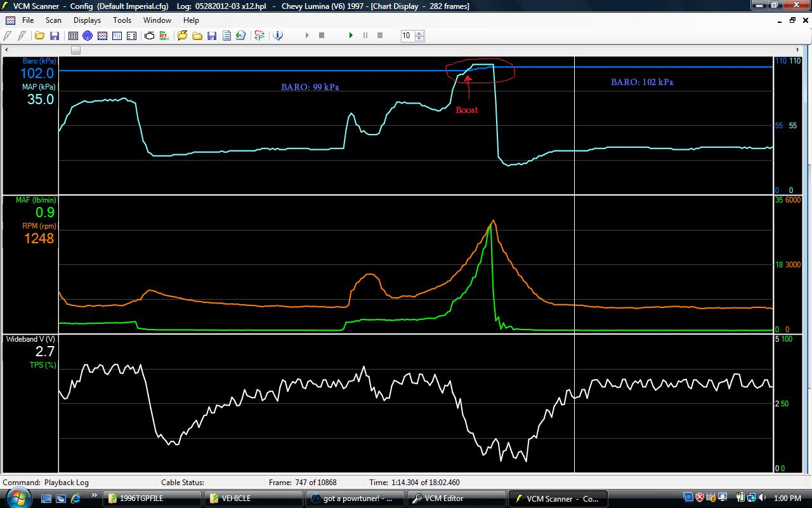Toggle the C/F units conversion icon

(259, 36)
